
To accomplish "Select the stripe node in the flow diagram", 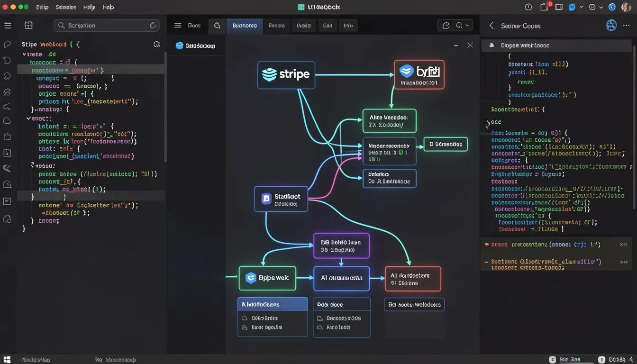I will pyautogui.click(x=286, y=74).
